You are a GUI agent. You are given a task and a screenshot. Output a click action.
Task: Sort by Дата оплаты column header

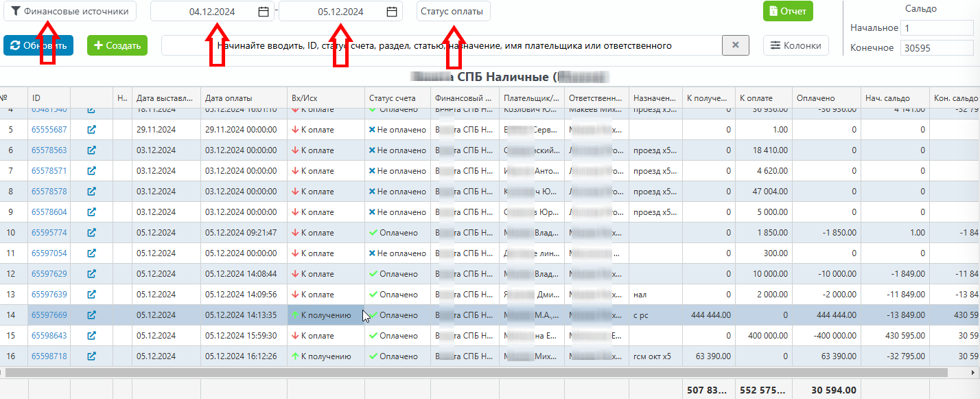coord(243,98)
